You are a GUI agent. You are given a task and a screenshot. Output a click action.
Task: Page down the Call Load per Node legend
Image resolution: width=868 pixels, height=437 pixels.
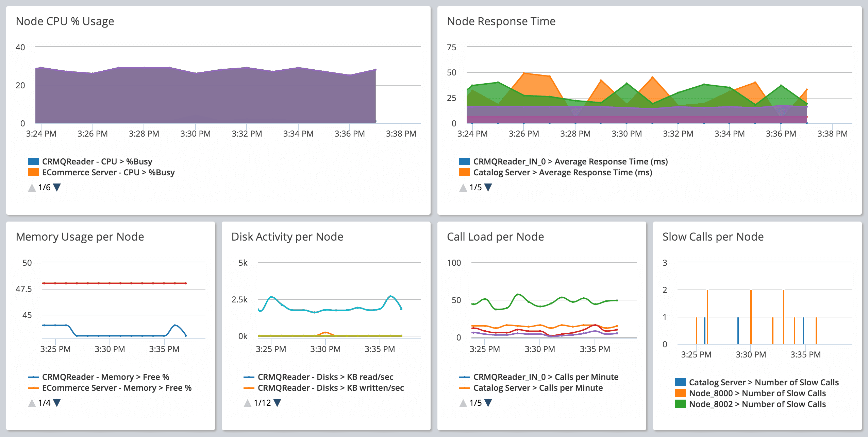[x=488, y=403]
